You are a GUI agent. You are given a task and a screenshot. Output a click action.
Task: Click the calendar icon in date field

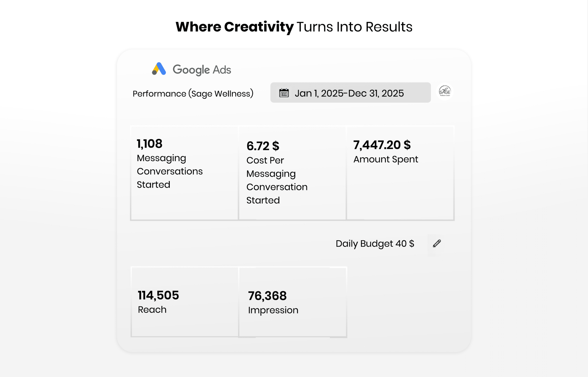[284, 93]
